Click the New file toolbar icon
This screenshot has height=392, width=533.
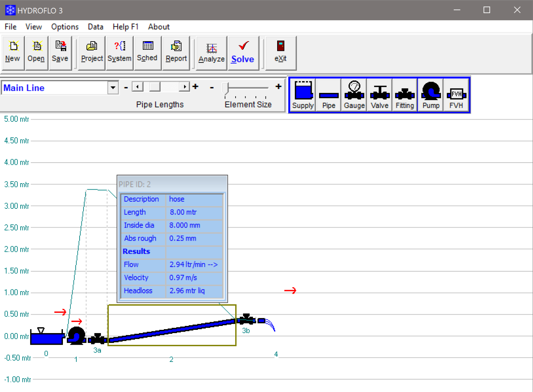pos(14,53)
